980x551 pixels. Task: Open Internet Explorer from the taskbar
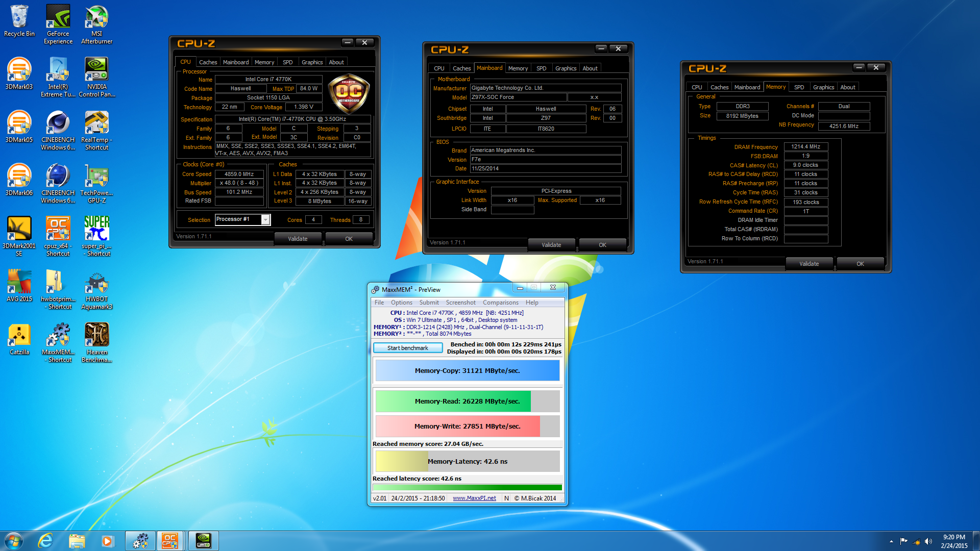click(45, 541)
